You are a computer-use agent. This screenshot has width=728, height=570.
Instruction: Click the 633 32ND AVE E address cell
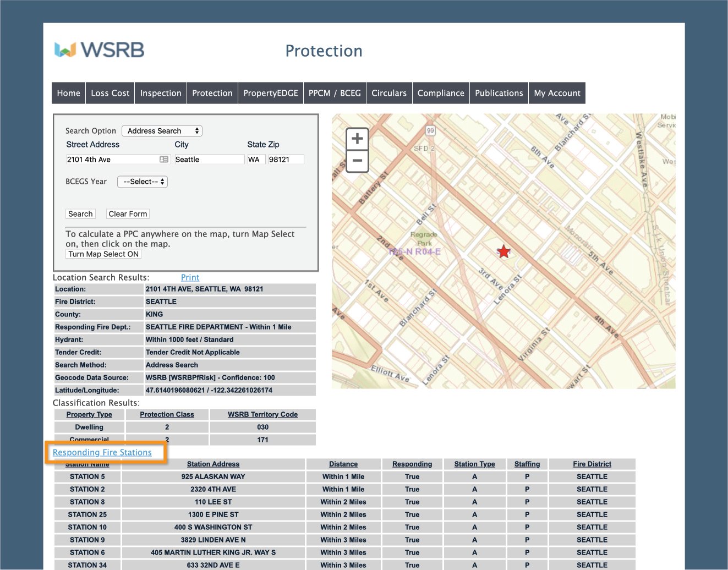213,565
